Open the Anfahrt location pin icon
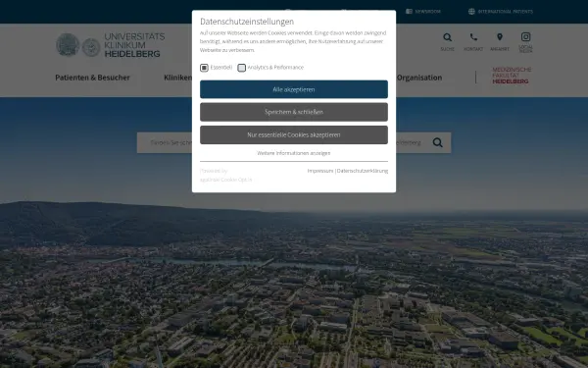Image resolution: width=588 pixels, height=368 pixels. tap(500, 37)
